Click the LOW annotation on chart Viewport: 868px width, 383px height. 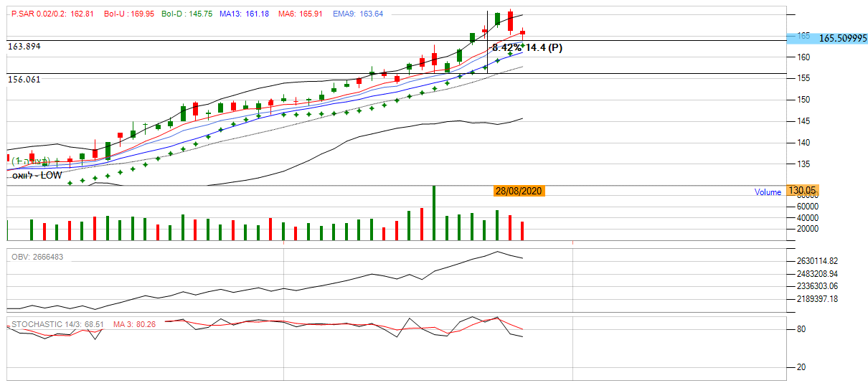coord(37,174)
